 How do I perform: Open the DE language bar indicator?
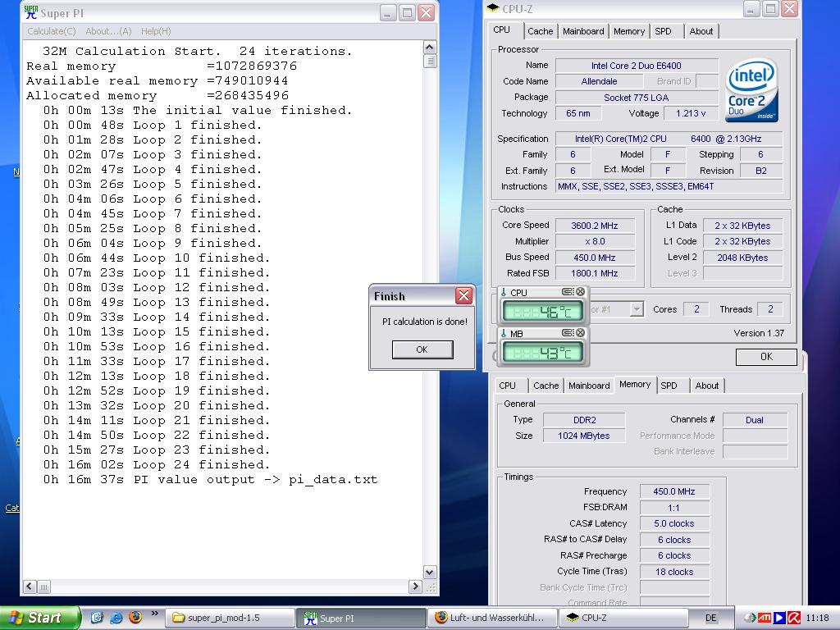click(x=711, y=618)
